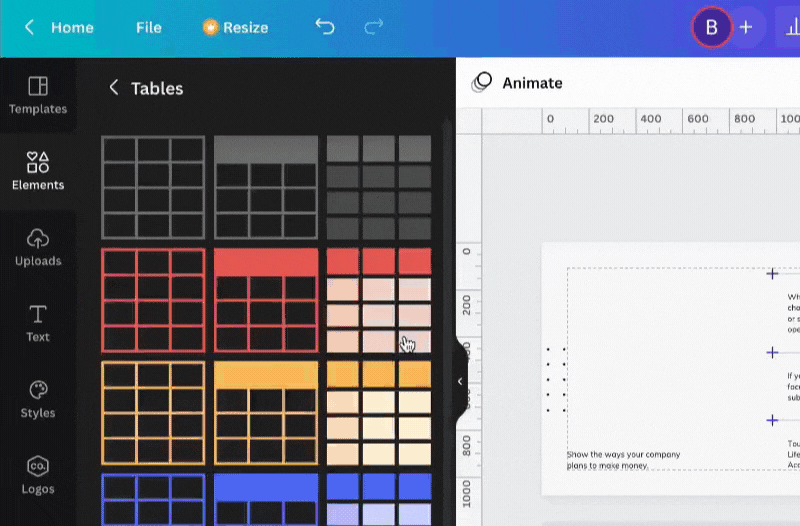Choose the yellow filled-cell table style
This screenshot has width=800, height=526.
(379, 413)
